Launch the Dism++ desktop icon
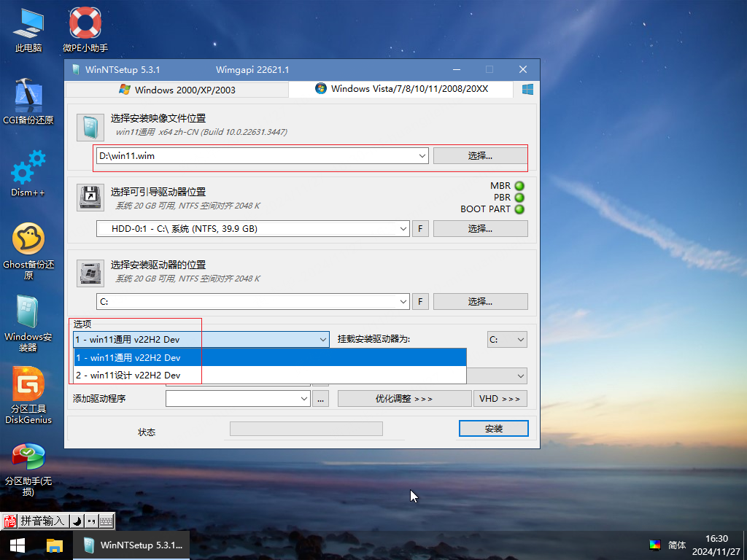 point(28,174)
